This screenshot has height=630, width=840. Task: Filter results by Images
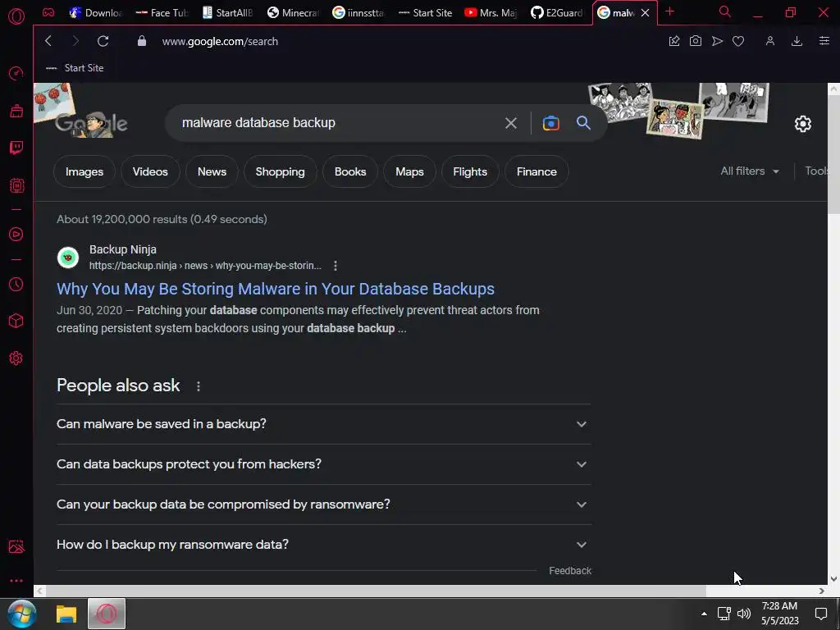84,171
